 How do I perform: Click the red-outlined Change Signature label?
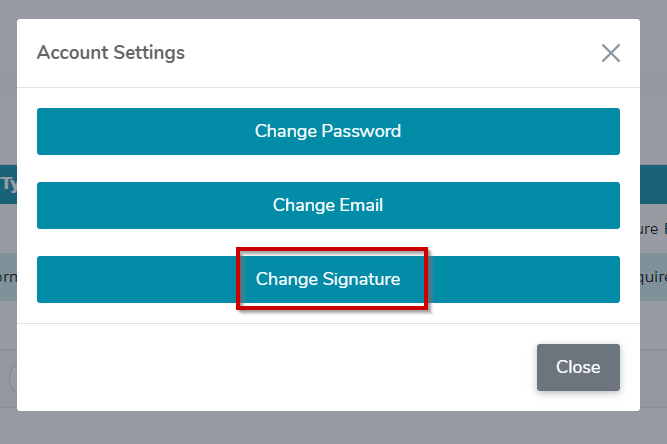328,279
